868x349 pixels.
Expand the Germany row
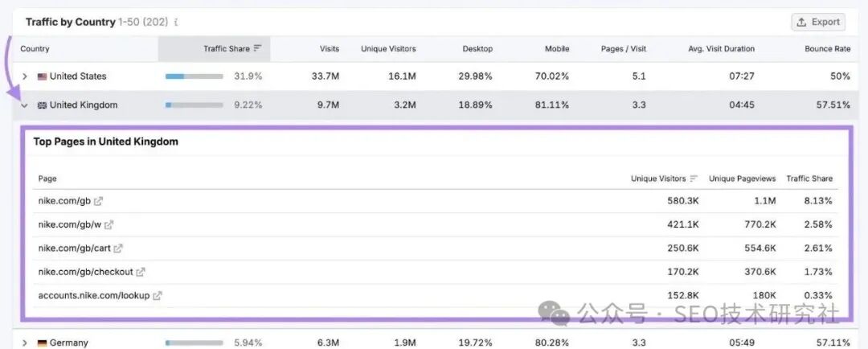pos(25,343)
